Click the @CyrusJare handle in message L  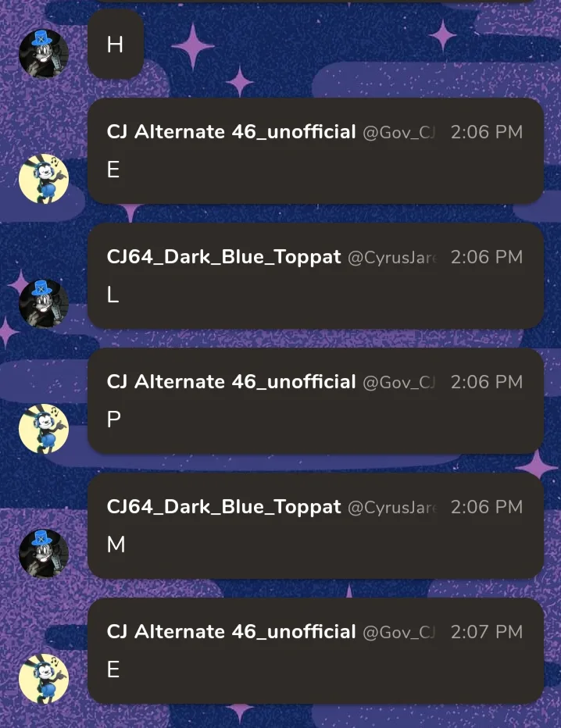pos(392,258)
